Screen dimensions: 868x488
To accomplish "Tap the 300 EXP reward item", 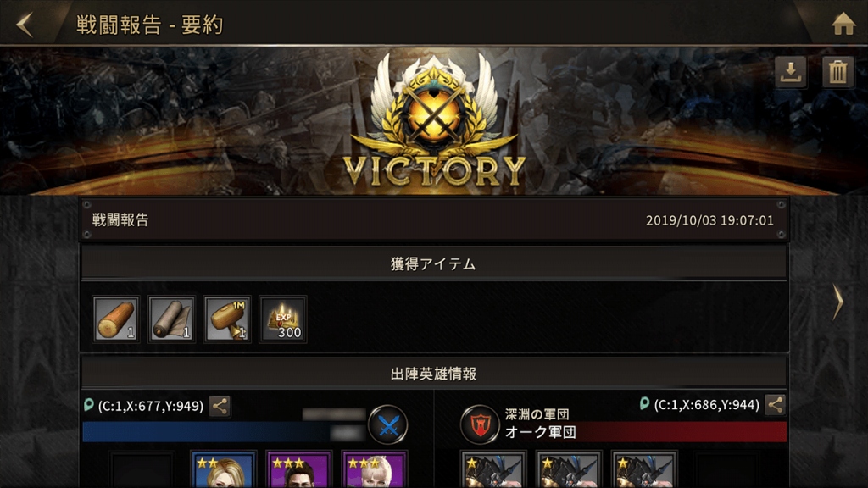I will tap(283, 319).
